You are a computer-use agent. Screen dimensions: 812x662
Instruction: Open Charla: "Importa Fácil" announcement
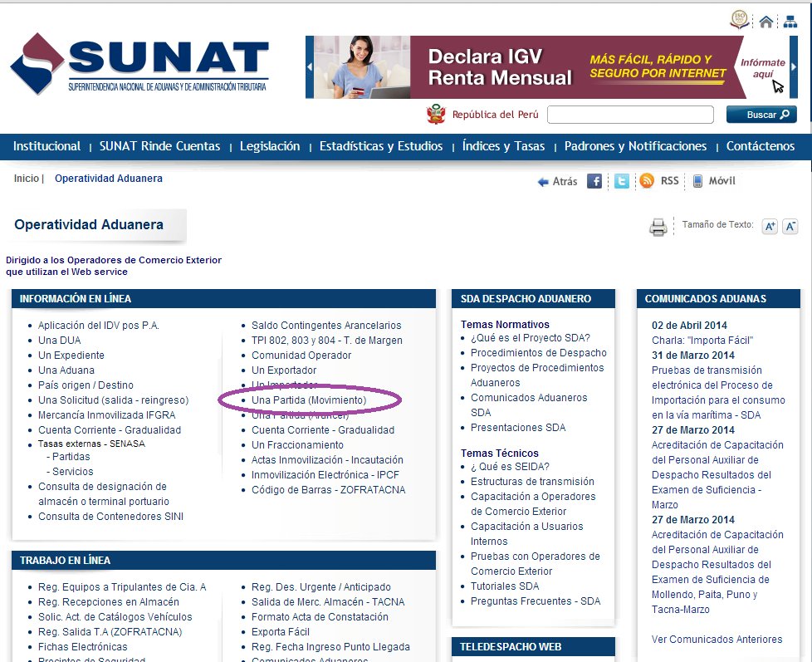702,341
